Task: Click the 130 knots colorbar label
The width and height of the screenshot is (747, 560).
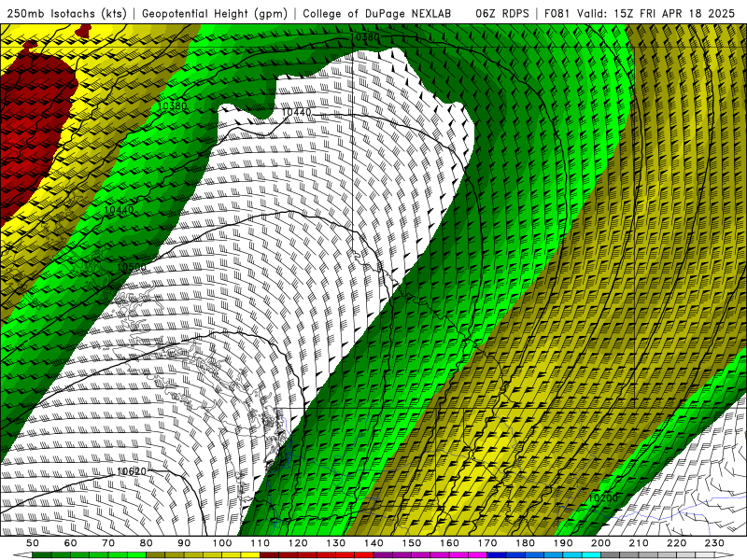Action: coord(336,543)
